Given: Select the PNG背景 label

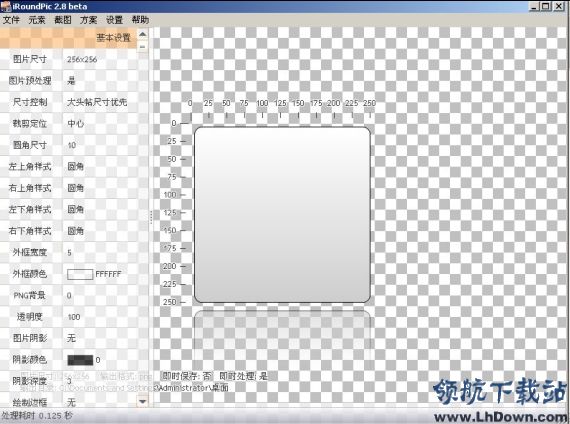Looking at the screenshot, I should coord(30,295).
